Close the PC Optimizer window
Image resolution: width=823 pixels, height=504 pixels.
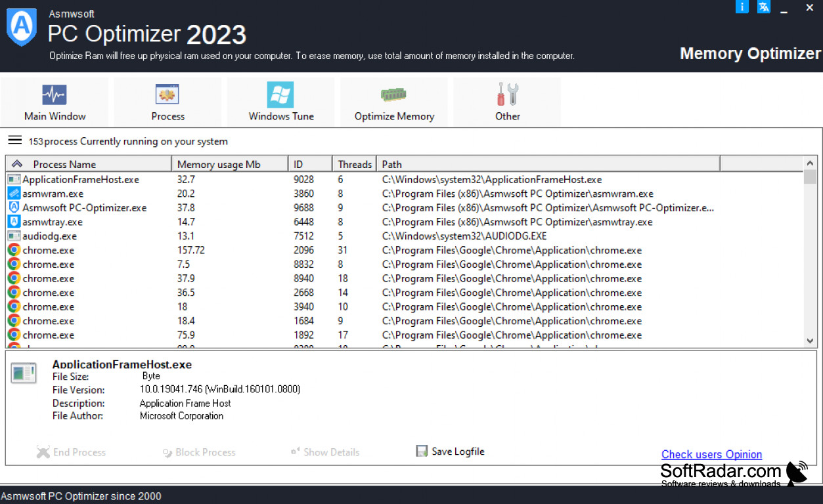pyautogui.click(x=809, y=8)
